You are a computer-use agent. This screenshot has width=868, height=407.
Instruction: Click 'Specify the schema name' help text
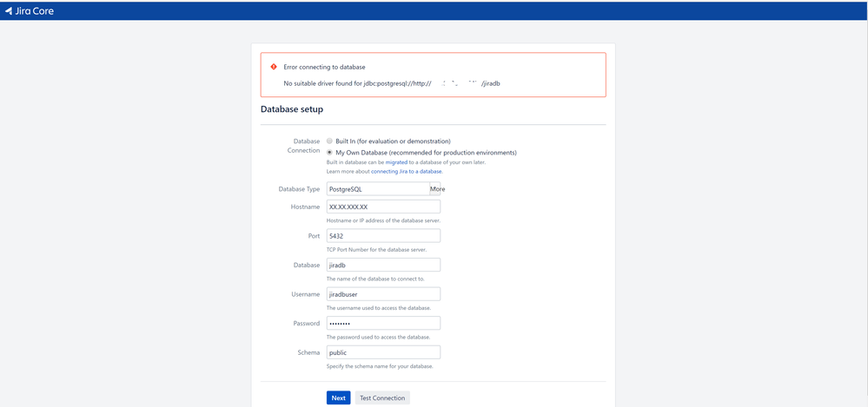pyautogui.click(x=380, y=366)
